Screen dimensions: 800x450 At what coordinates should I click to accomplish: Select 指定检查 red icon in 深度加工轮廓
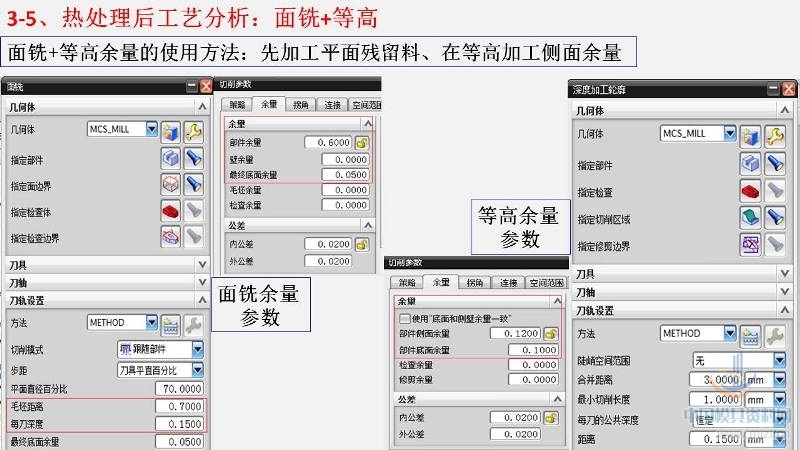[751, 190]
